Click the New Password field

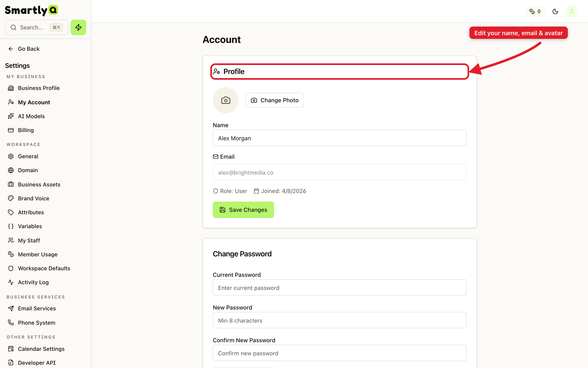[x=340, y=320]
